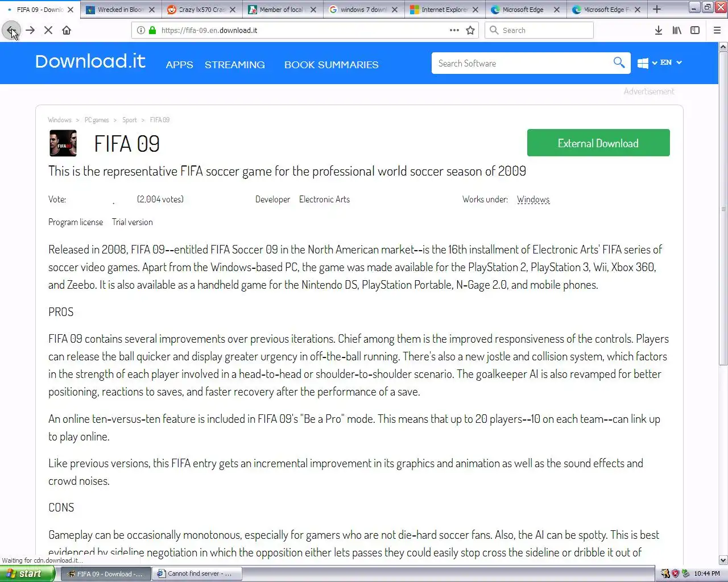Click the Windows platform logo in header
This screenshot has height=582, width=728.
(x=643, y=63)
